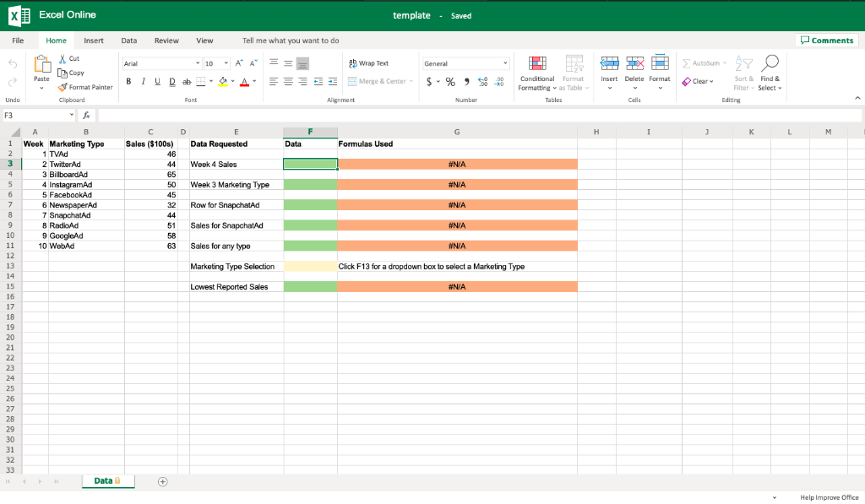Select the yellow cell F13 dropdown
Image resolution: width=865 pixels, height=504 pixels.
coord(310,266)
